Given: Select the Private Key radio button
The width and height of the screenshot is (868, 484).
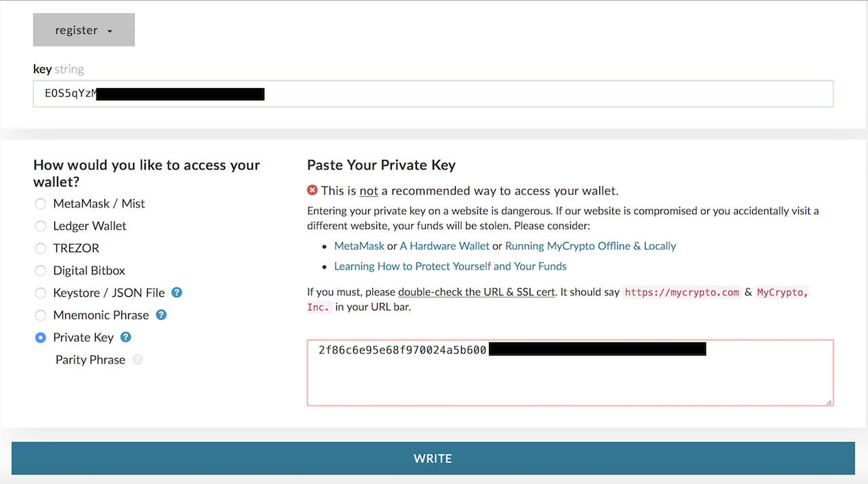Looking at the screenshot, I should (x=41, y=338).
